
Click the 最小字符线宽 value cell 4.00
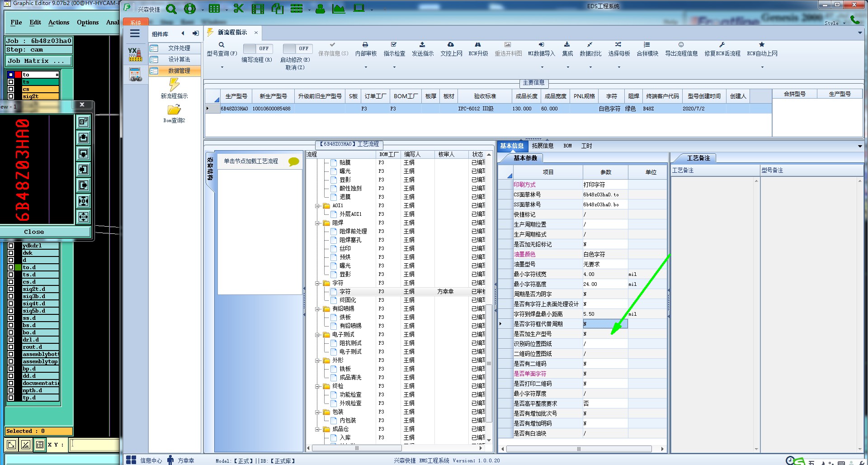pos(605,274)
